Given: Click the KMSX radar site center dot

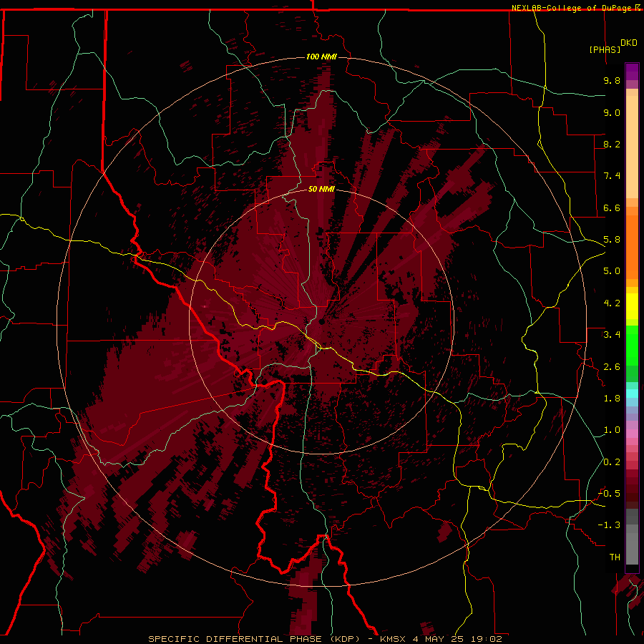Looking at the screenshot, I should [322, 322].
